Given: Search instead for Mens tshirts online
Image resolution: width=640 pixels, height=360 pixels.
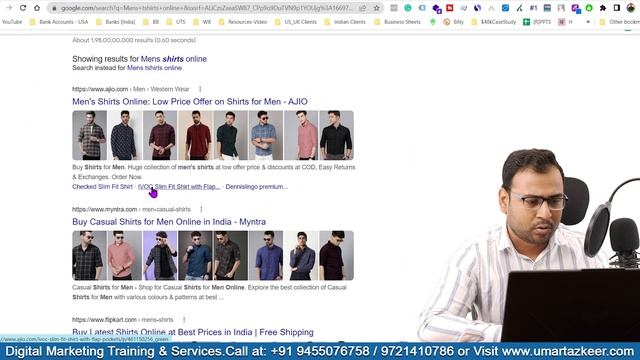Looking at the screenshot, I should 154,68.
